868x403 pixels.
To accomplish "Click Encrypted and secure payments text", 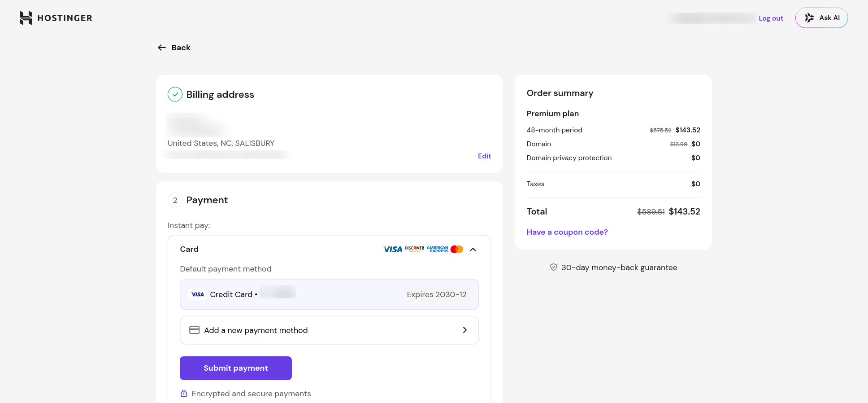I will coord(251,394).
